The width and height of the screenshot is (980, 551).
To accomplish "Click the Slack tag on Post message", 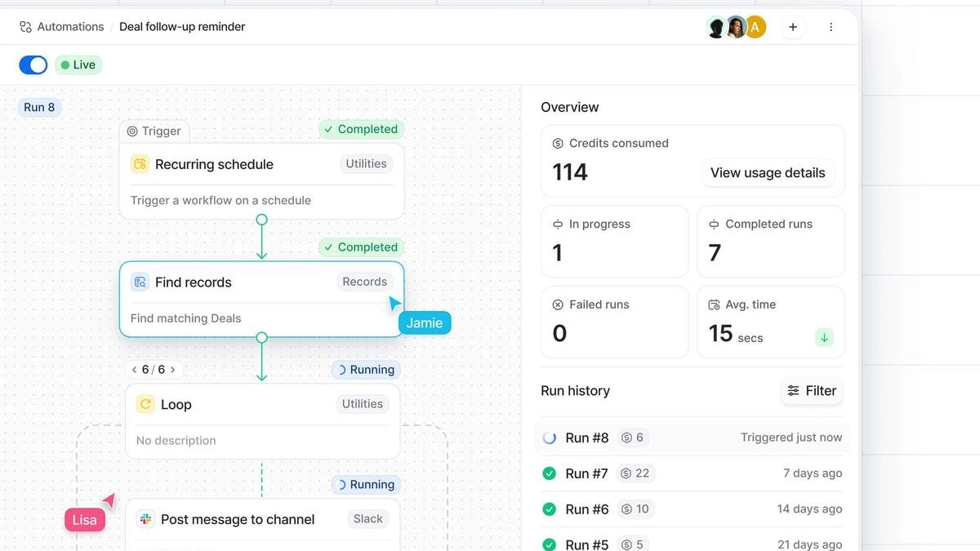I will coord(368,518).
